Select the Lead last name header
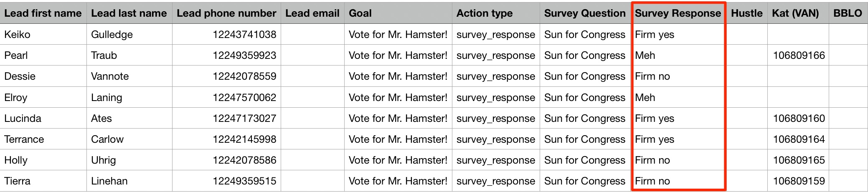The width and height of the screenshot is (868, 192). (x=129, y=13)
